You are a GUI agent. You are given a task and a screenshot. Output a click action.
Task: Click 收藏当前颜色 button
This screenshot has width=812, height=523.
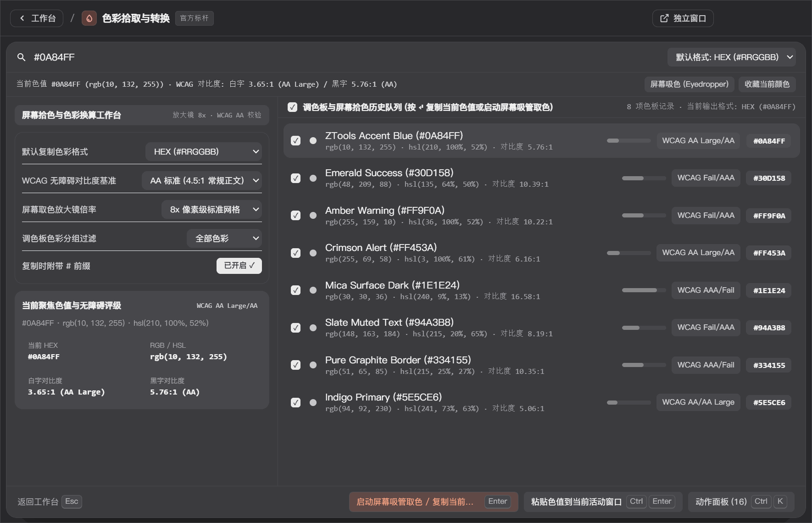point(767,84)
